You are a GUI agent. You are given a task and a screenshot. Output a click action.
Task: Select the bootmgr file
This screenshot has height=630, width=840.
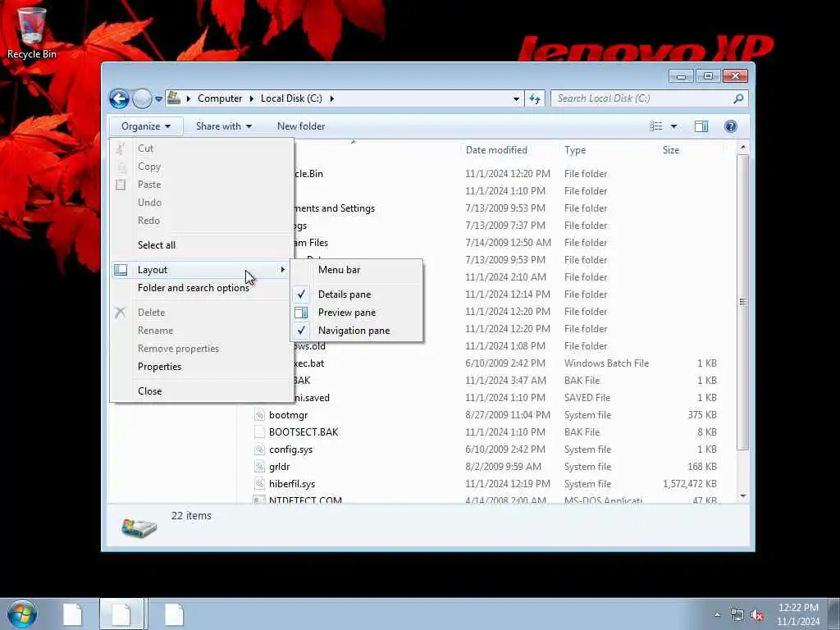pos(288,415)
